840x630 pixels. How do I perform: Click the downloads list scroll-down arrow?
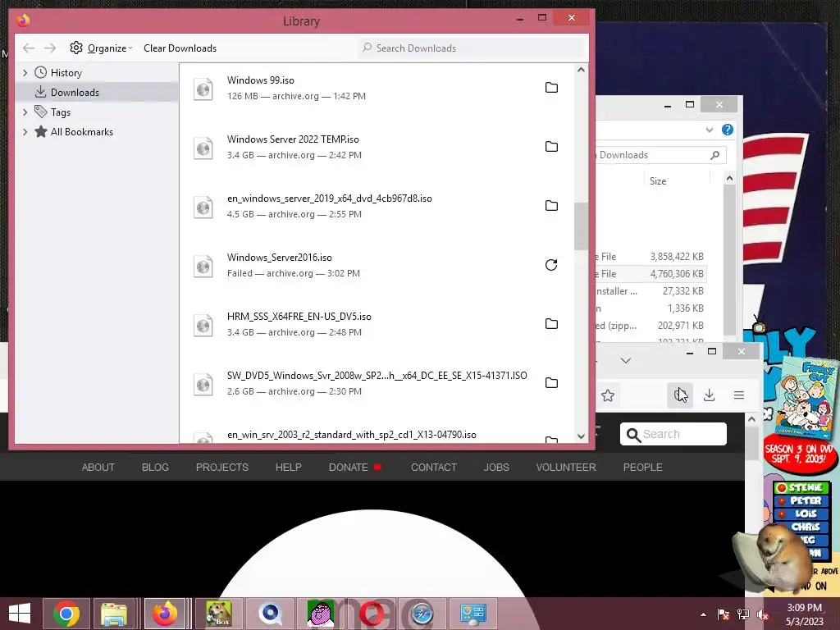(582, 436)
